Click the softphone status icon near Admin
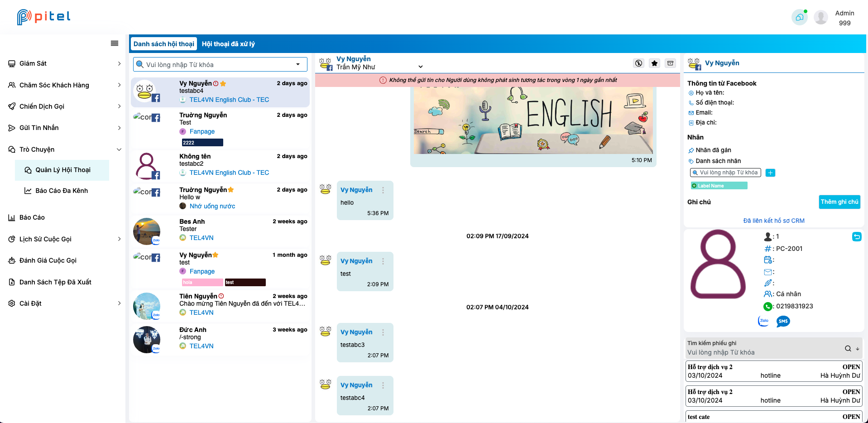The image size is (868, 423). 800,17
